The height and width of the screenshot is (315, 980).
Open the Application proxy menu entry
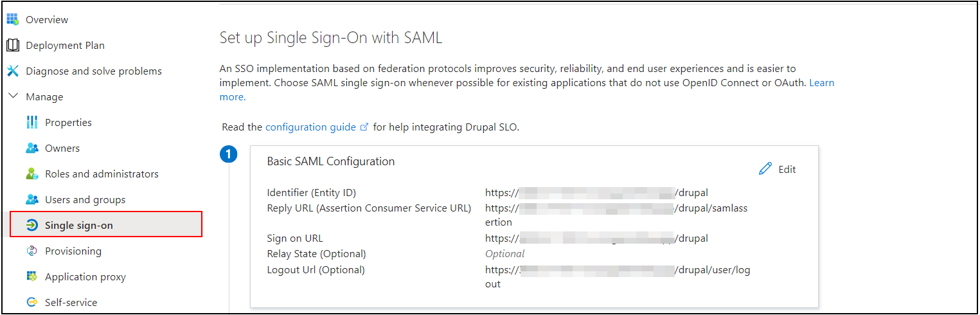point(85,277)
